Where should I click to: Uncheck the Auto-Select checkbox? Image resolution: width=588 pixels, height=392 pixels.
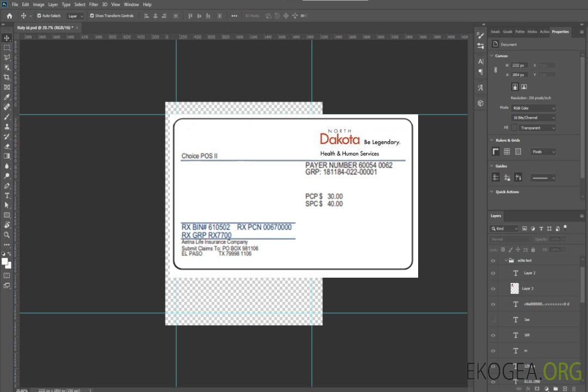point(39,16)
